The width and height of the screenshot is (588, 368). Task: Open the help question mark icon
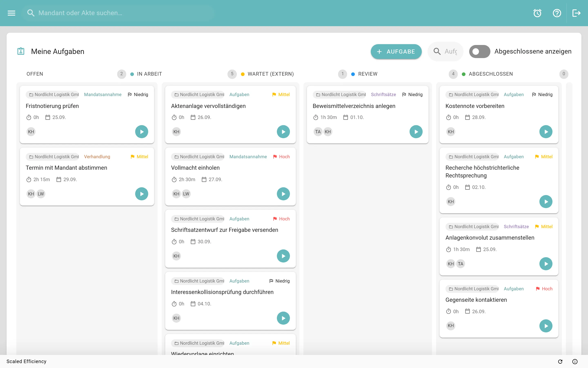click(557, 13)
